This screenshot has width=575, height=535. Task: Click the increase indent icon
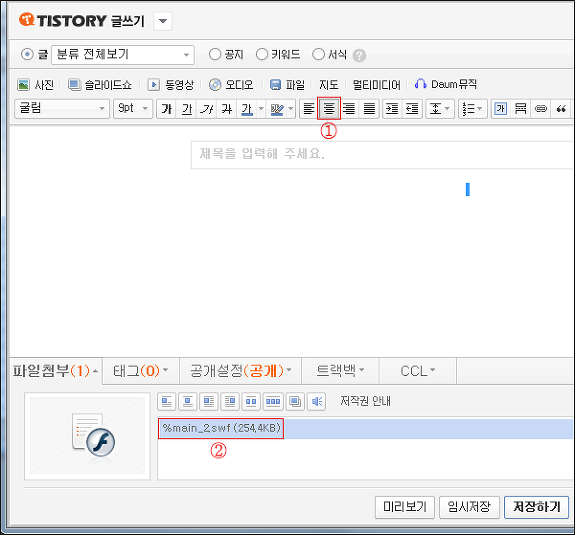coord(392,109)
